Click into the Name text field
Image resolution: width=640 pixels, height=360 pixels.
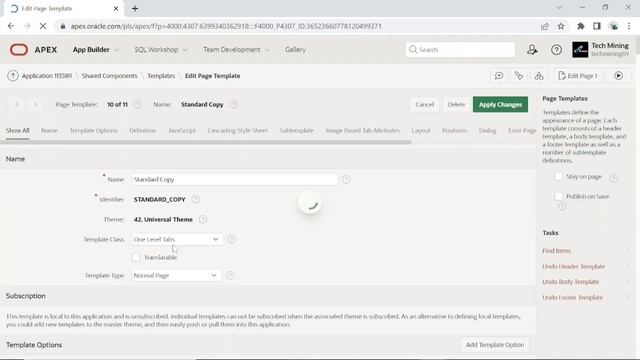[235, 179]
